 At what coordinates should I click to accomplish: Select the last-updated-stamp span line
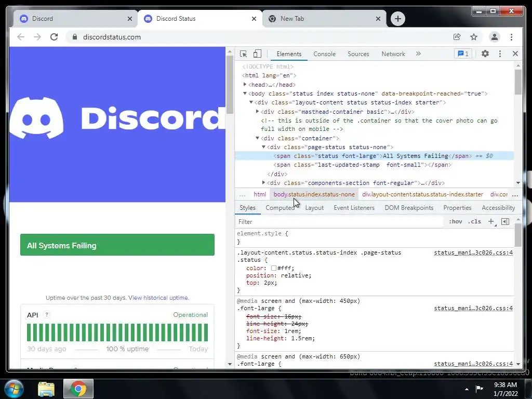pos(362,165)
